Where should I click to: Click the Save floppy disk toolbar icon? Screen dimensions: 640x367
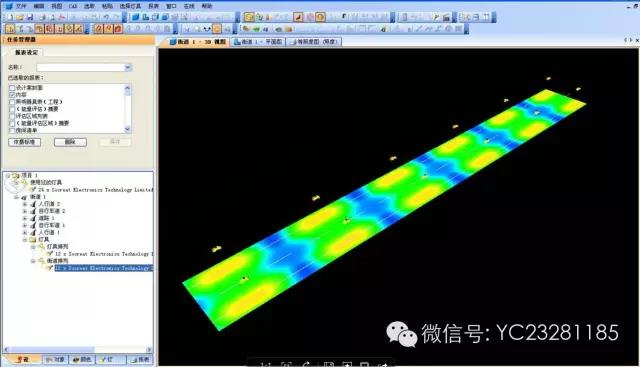[x=30, y=17]
